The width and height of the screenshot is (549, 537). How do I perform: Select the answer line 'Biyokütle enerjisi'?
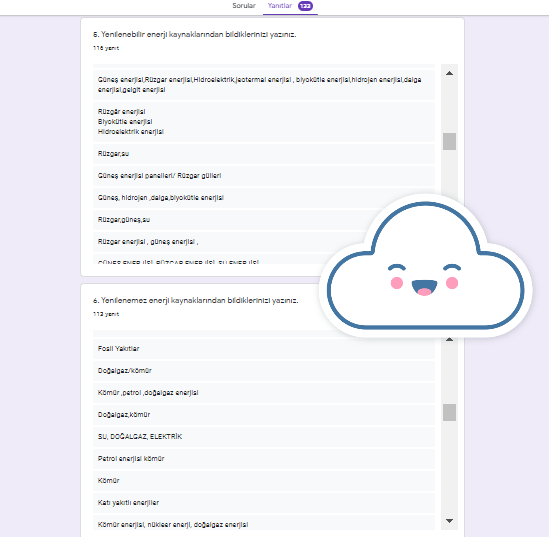coord(125,122)
